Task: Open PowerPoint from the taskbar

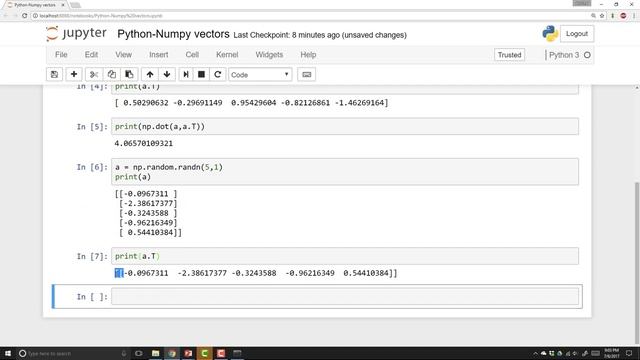Action: point(188,353)
